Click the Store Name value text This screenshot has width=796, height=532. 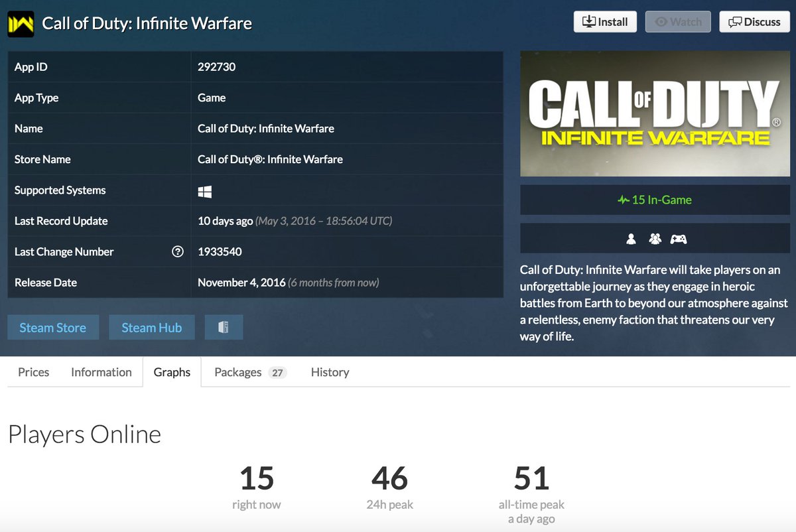point(270,159)
